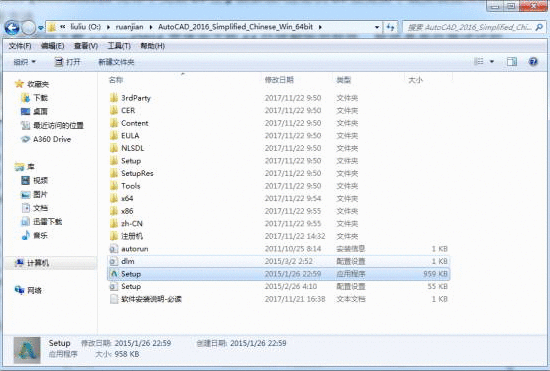Select the x86 folder icon
The height and width of the screenshot is (371, 550).
click(114, 211)
